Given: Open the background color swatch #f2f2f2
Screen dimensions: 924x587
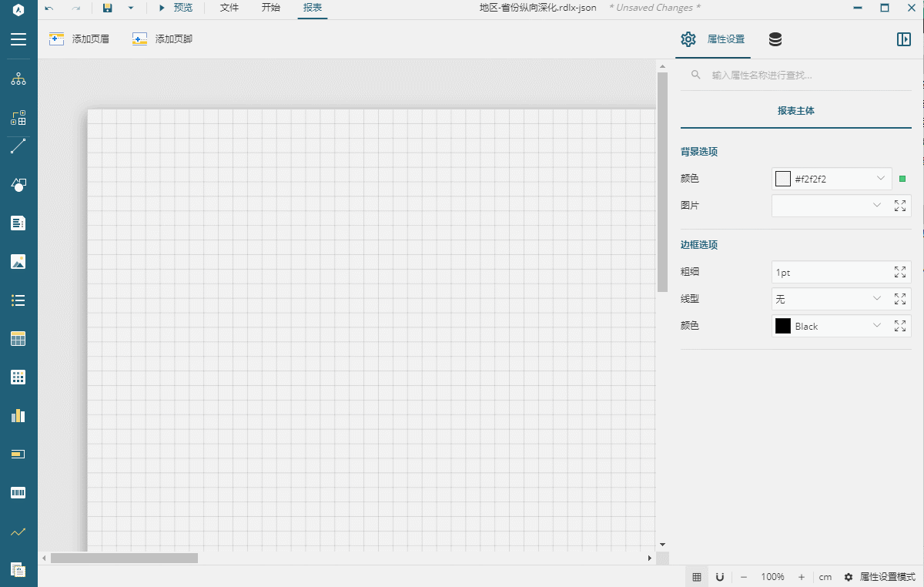Looking at the screenshot, I should pyautogui.click(x=782, y=178).
